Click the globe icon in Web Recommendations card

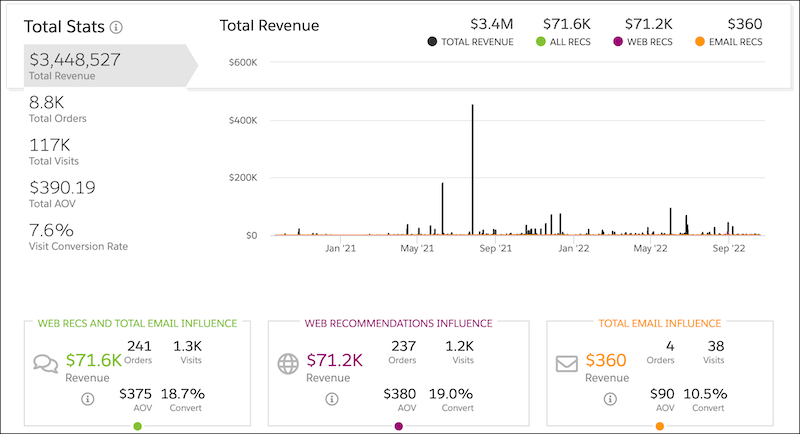[288, 364]
